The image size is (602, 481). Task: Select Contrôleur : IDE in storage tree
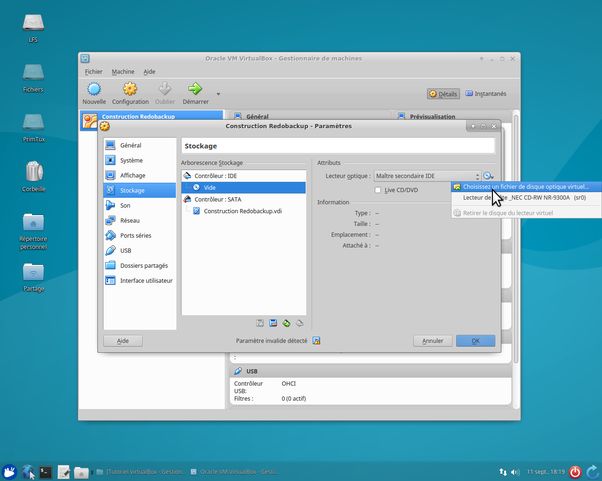pyautogui.click(x=244, y=176)
